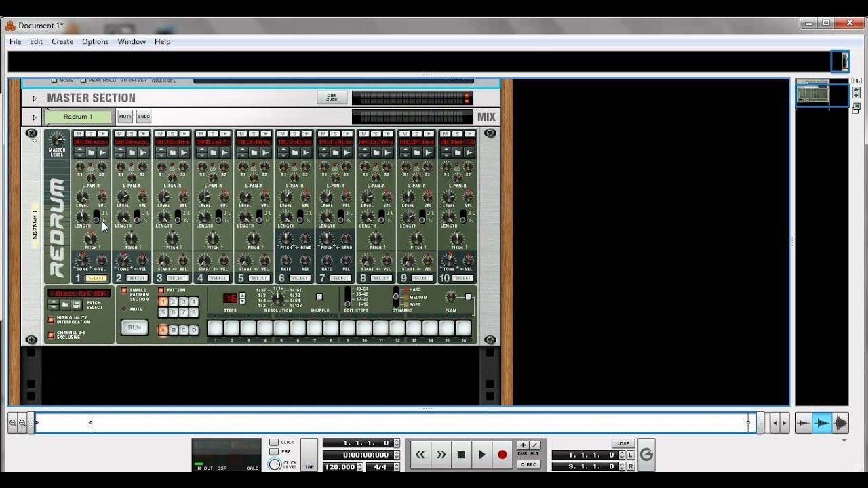
Task: Enable the Flam button
Action: click(468, 297)
